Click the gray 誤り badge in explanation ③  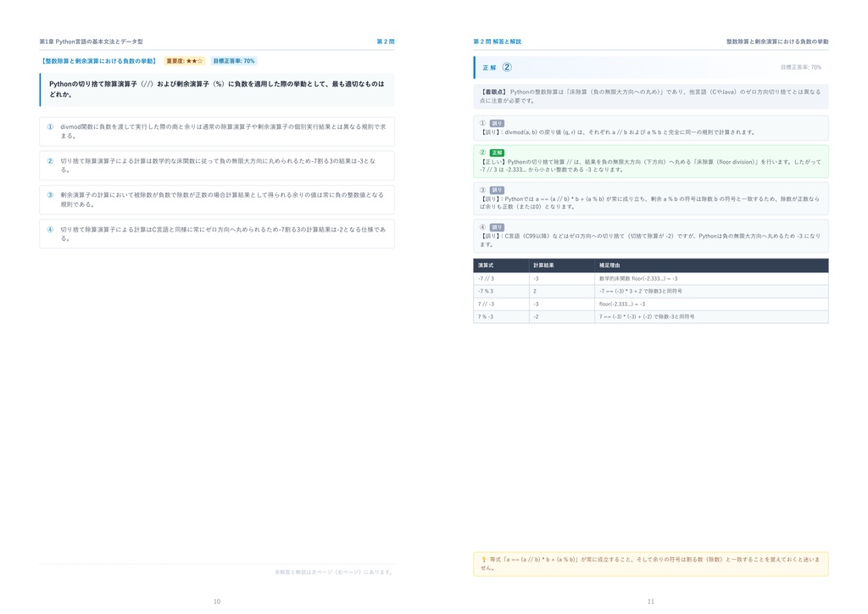(497, 190)
